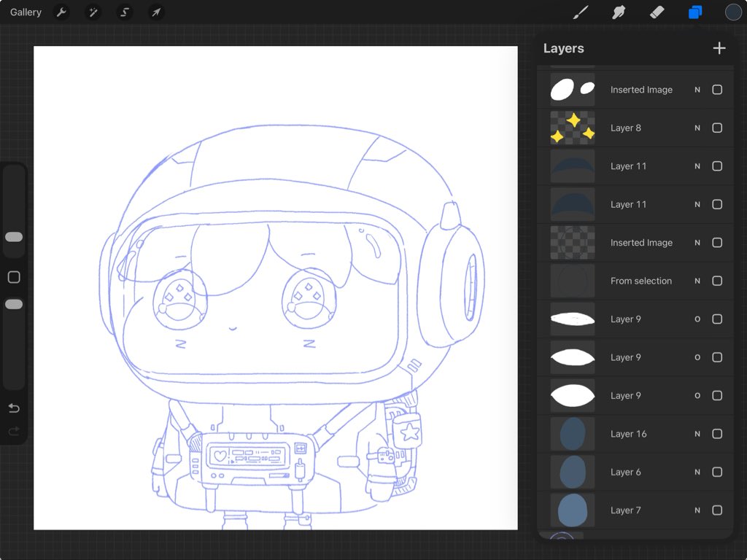Enable visibility checkbox for Layer 16
Viewport: 747px width, 560px height.
tap(717, 434)
